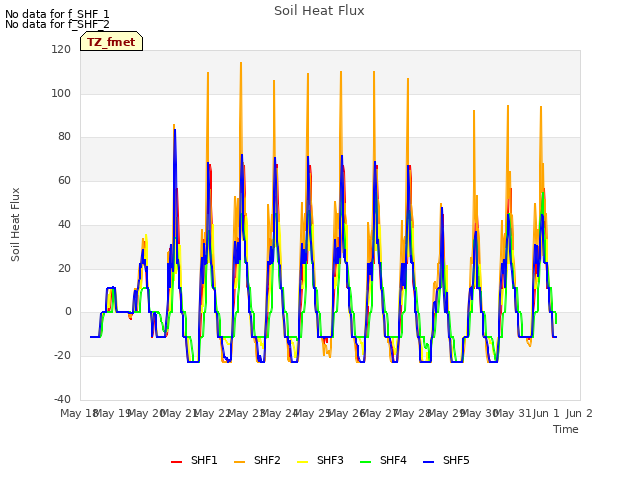Click the May 18 x-axis date label

point(78,413)
